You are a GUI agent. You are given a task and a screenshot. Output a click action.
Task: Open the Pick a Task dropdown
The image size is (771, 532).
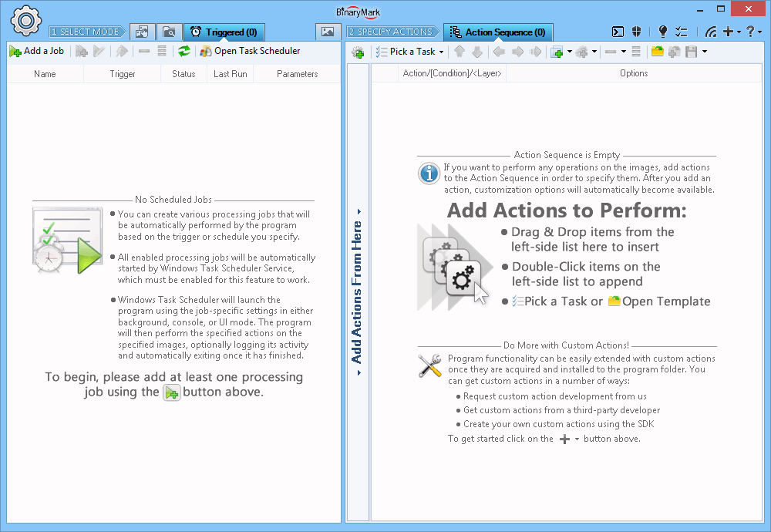[x=410, y=52]
